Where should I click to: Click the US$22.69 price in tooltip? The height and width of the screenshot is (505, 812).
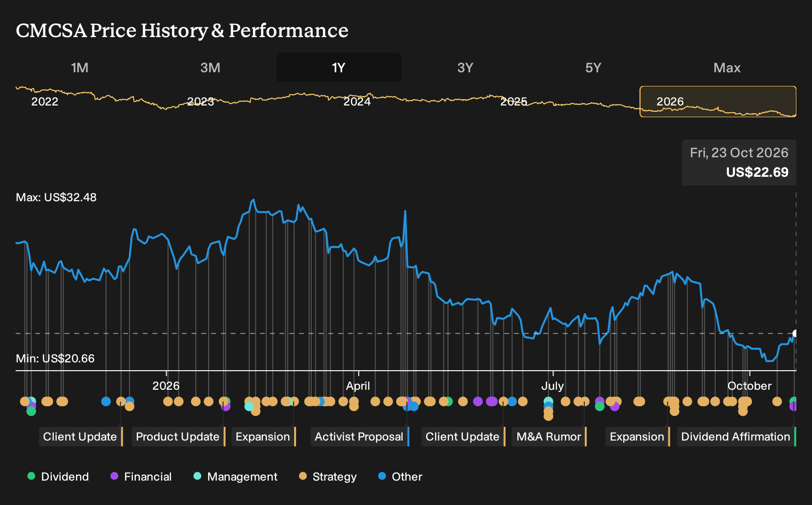(x=757, y=172)
